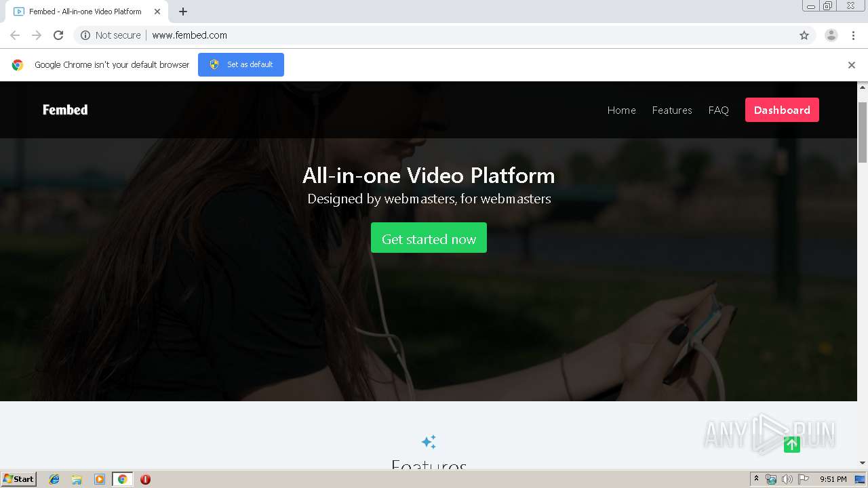Click the green scroll-to-top arrow button
This screenshot has height=488, width=868.
(x=792, y=445)
